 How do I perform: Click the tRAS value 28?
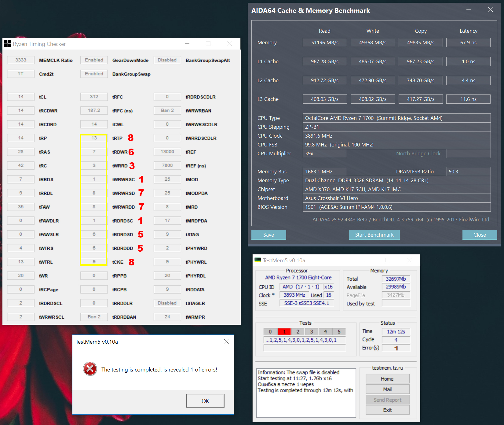point(21,152)
